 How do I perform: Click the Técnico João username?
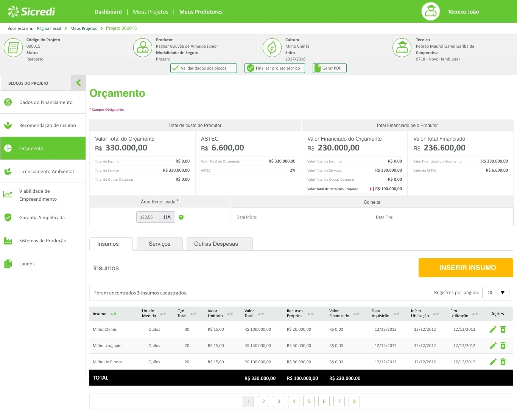463,12
